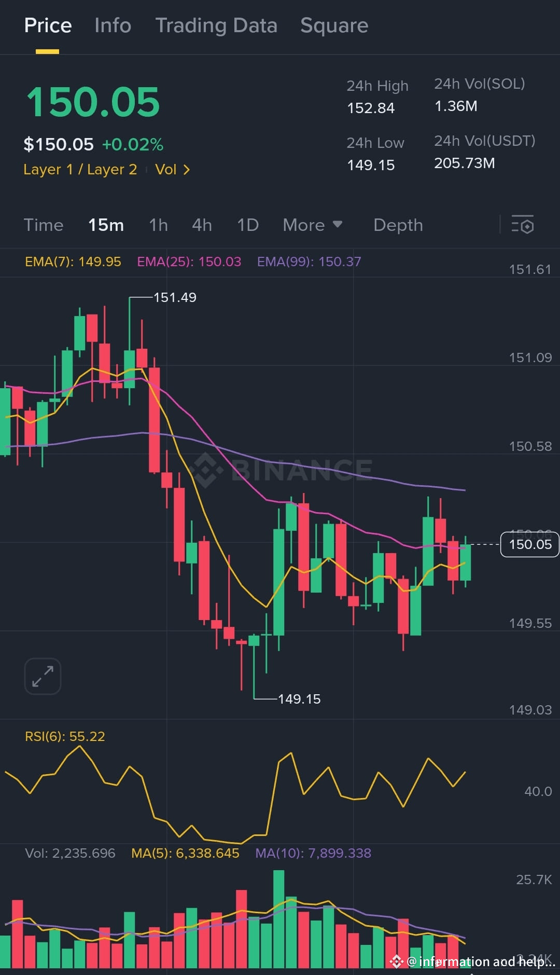Expand chart to fullscreen
The image size is (560, 975).
[43, 676]
